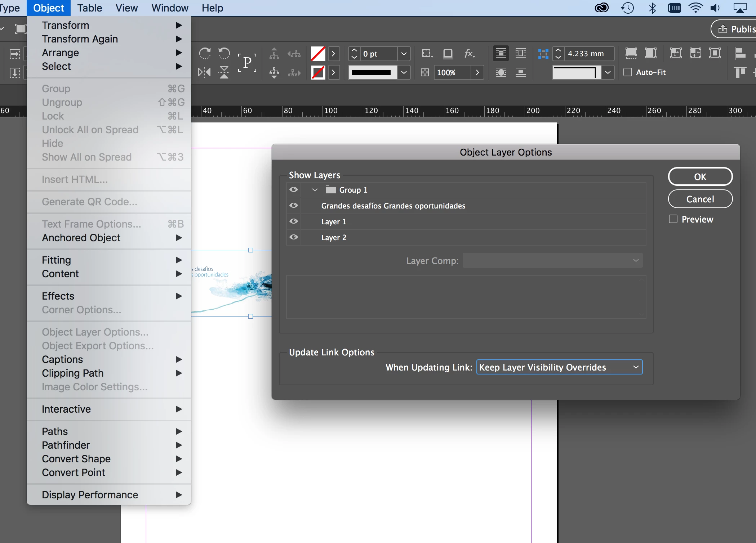This screenshot has width=756, height=543.
Task: Toggle visibility of Group 1 layer
Action: click(294, 189)
